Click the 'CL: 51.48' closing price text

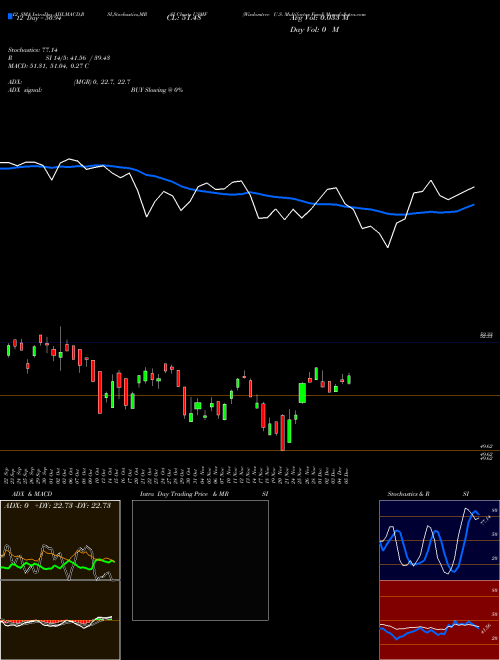click(x=184, y=18)
